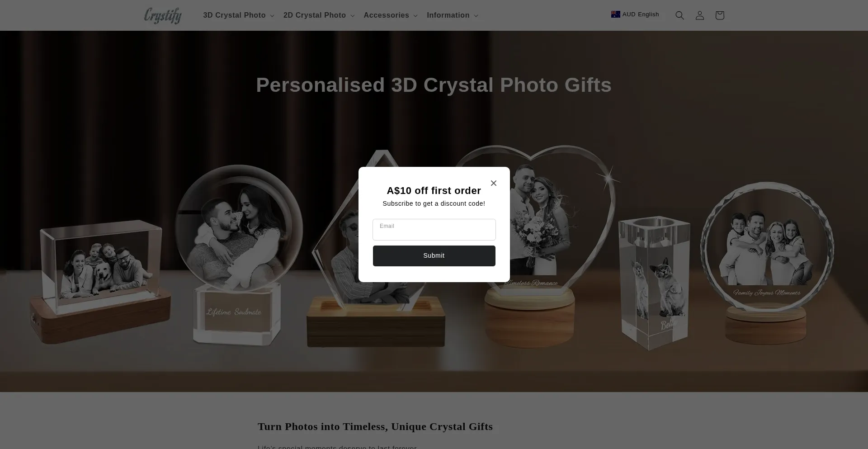
Task: Expand the 2D Crystal Photo chevron
Action: 353,16
